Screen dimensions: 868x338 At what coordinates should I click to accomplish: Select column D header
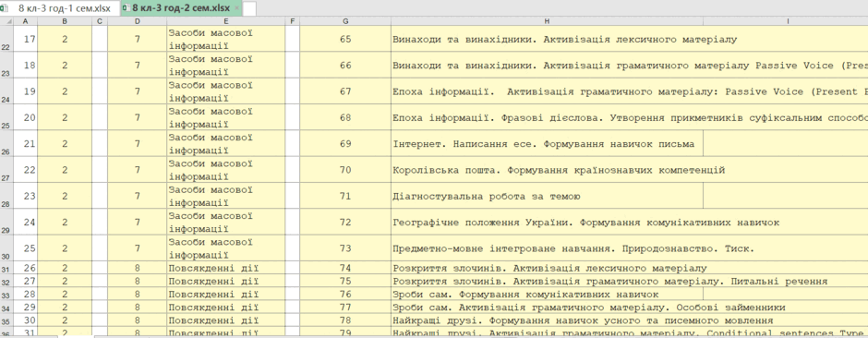(138, 21)
